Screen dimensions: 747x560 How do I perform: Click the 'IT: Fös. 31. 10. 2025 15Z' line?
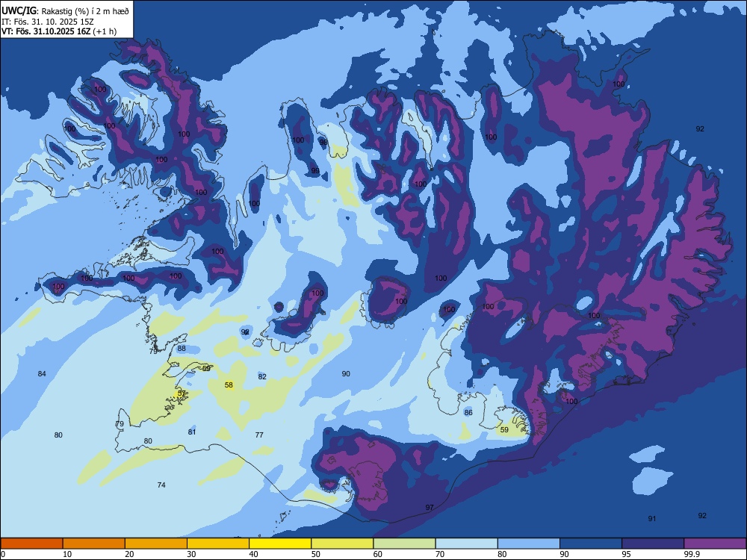pos(48,22)
